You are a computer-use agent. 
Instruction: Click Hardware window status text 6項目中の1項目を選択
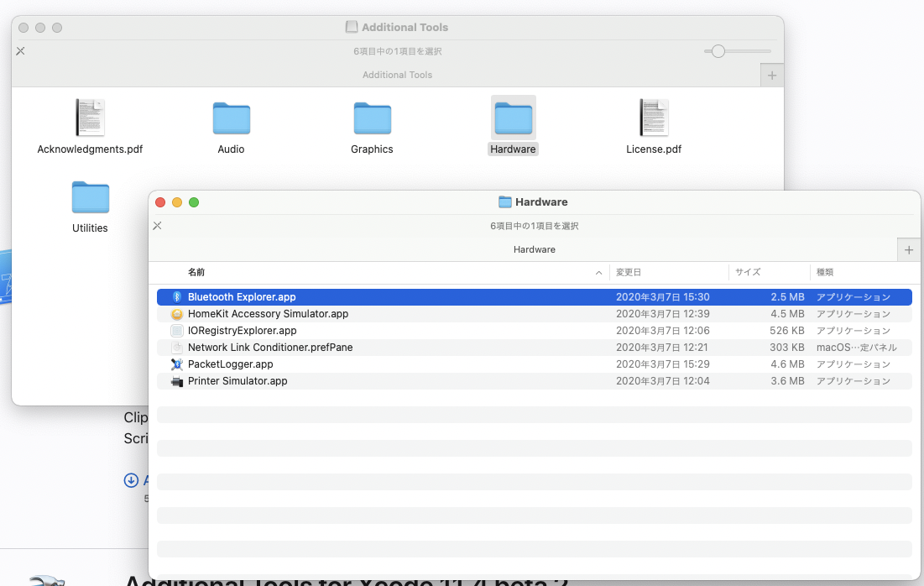point(535,226)
